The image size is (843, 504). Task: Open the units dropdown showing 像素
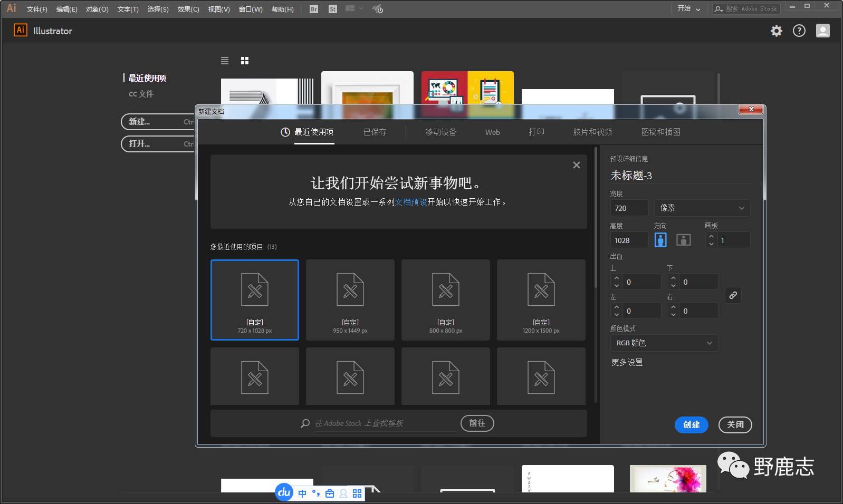[x=702, y=208]
